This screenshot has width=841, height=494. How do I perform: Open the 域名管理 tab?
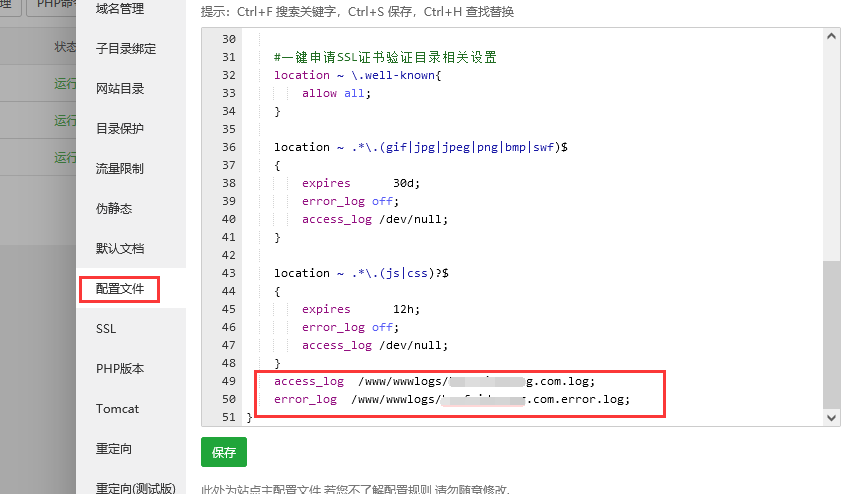120,9
